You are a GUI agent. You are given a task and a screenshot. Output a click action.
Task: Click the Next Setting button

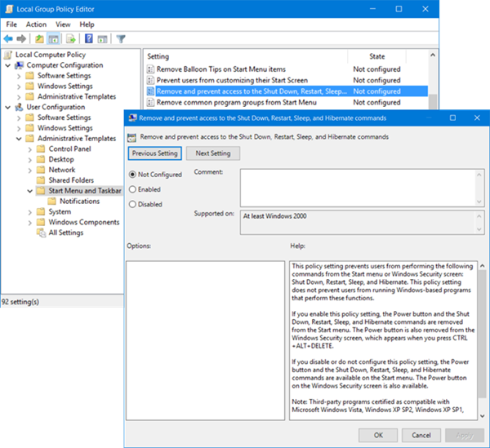213,153
